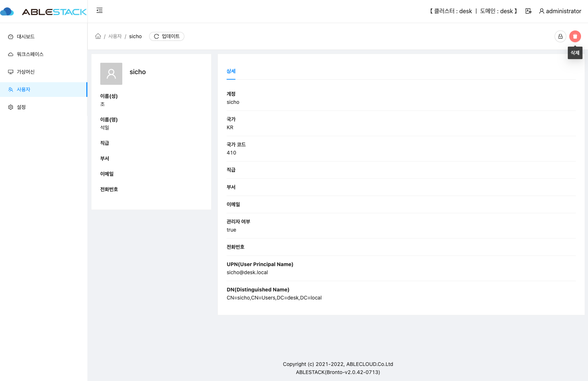Viewport: 588px width, 381px height.
Task: Delete user sicho with the red trash icon
Action: click(575, 36)
